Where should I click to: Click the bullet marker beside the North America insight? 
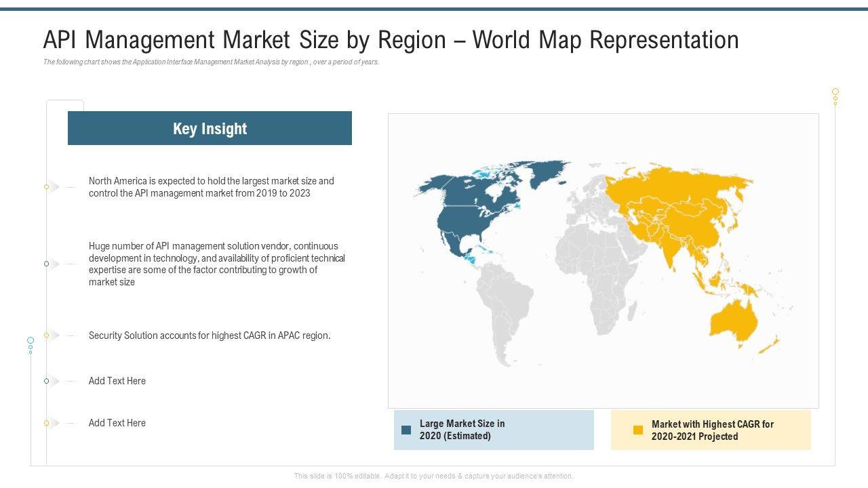click(46, 186)
